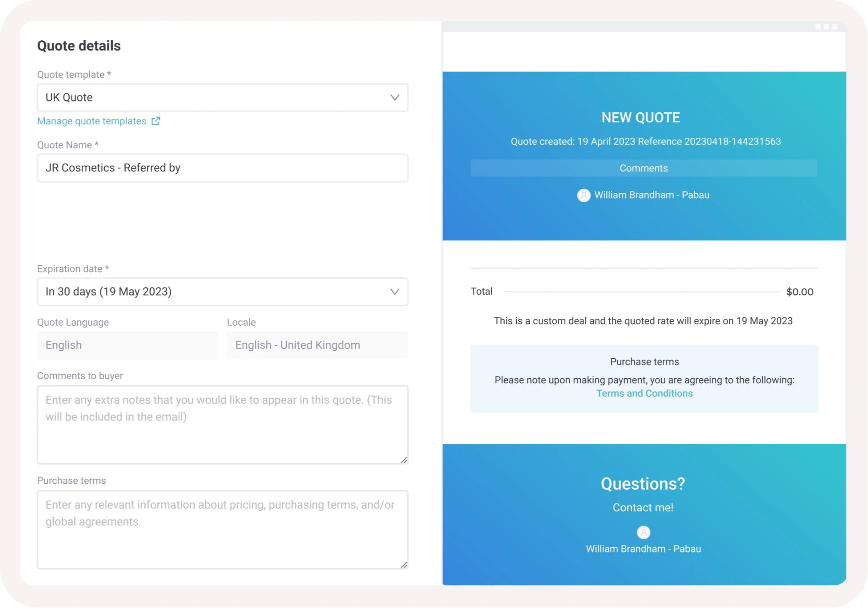Click the Locale English - United Kingdom field
The width and height of the screenshot is (868, 608).
pos(317,345)
